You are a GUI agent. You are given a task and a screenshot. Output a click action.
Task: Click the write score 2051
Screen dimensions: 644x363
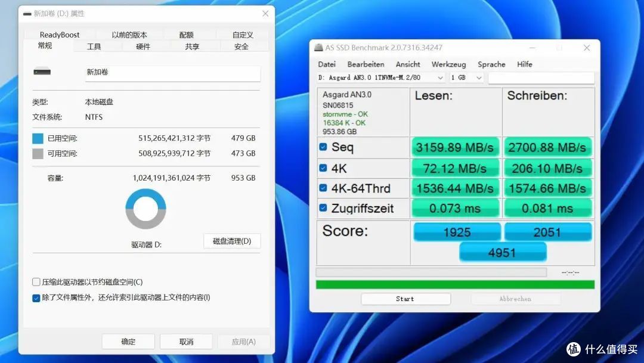coord(548,232)
